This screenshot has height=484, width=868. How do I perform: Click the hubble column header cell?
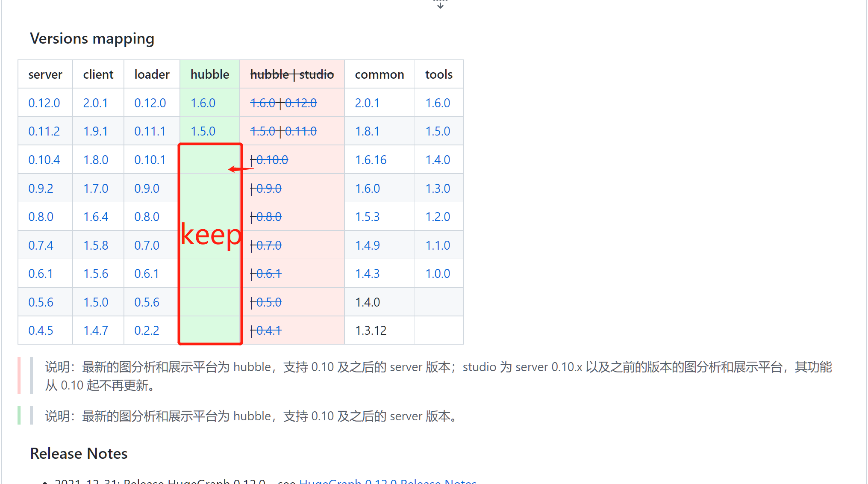click(209, 74)
